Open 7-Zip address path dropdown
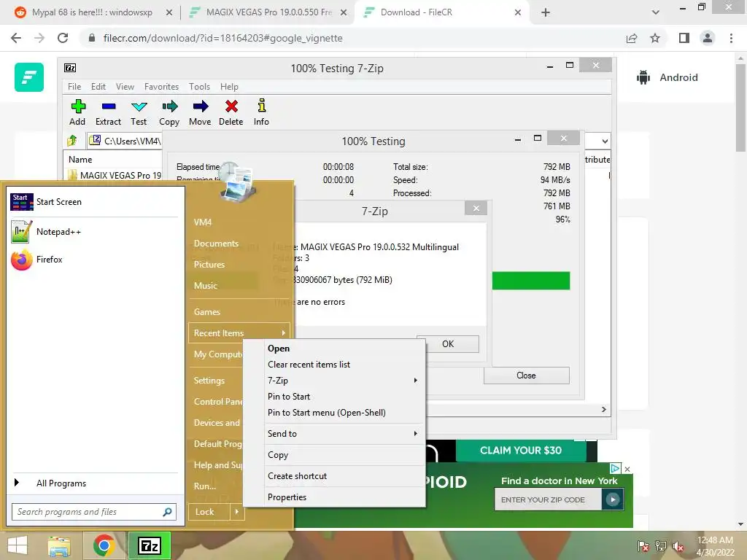 [x=605, y=141]
